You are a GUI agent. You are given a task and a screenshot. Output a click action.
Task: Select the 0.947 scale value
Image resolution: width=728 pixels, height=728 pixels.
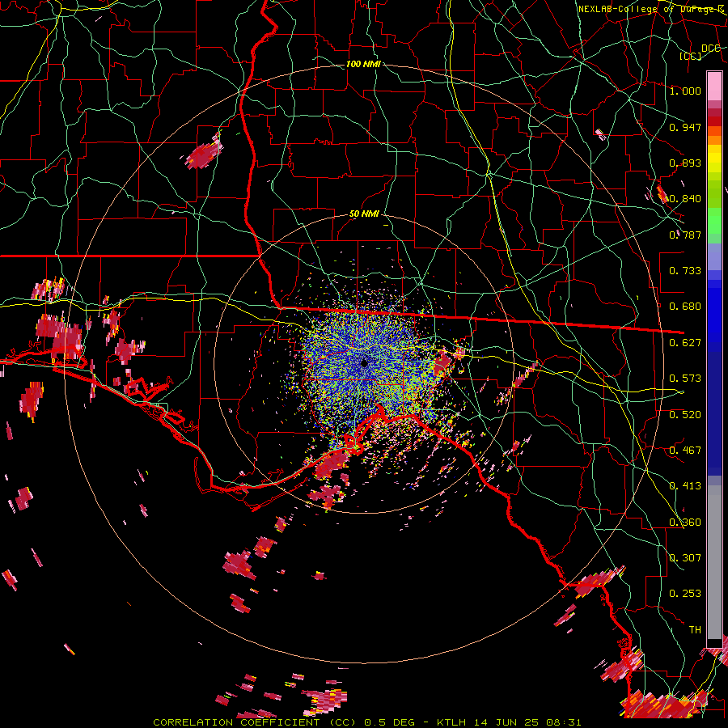point(685,127)
